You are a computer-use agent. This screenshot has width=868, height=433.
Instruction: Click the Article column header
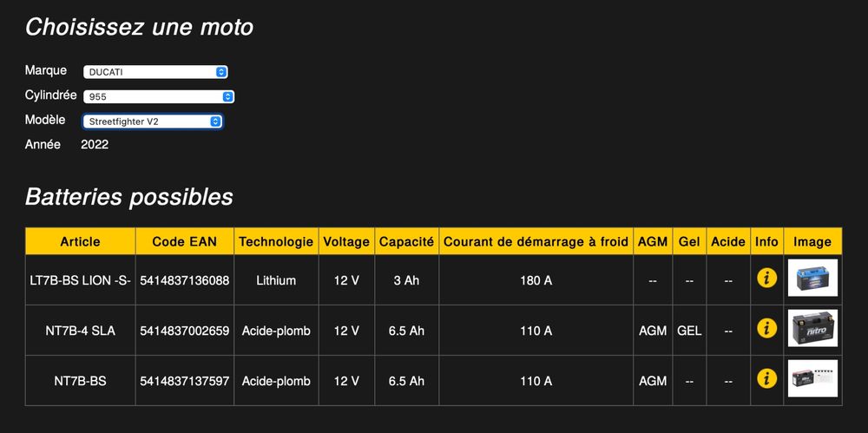pos(80,241)
